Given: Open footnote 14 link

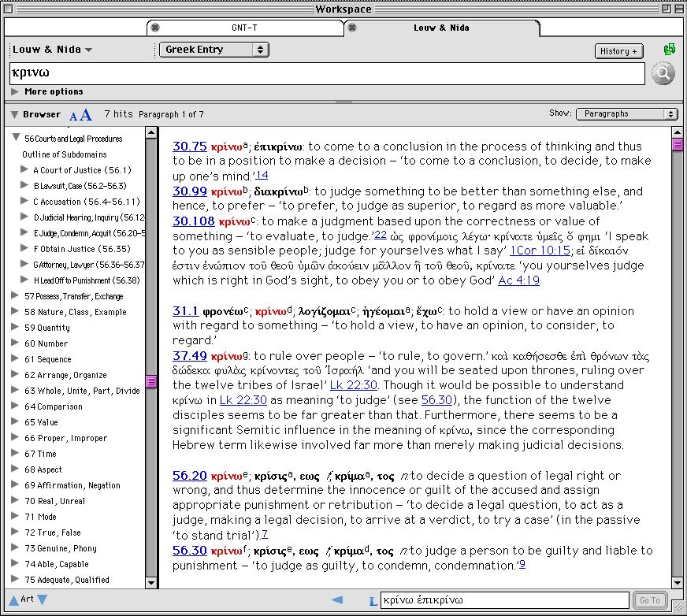Looking at the screenshot, I should [262, 175].
